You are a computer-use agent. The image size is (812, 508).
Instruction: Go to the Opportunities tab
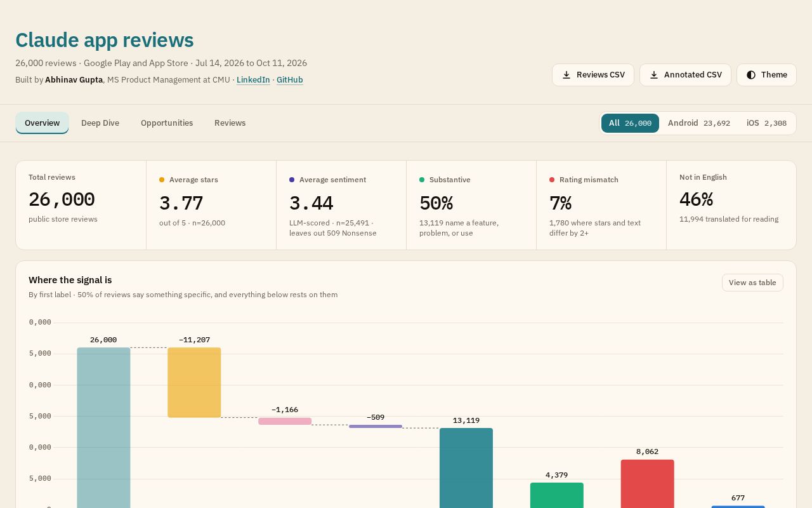pos(167,123)
